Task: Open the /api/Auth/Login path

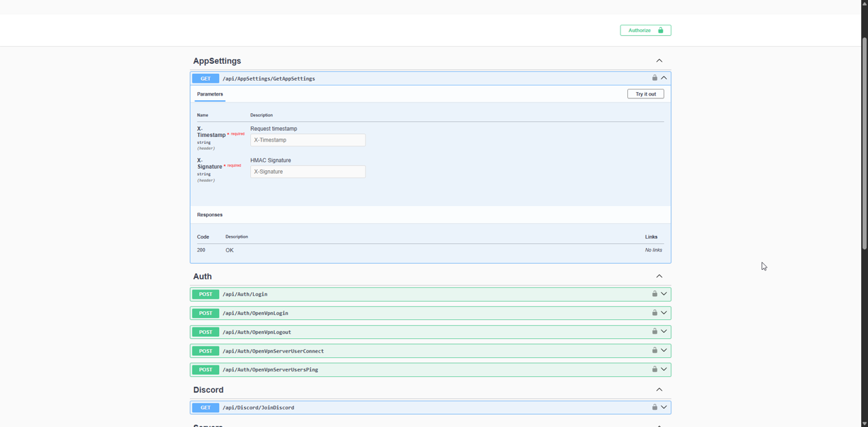Action: pos(245,294)
